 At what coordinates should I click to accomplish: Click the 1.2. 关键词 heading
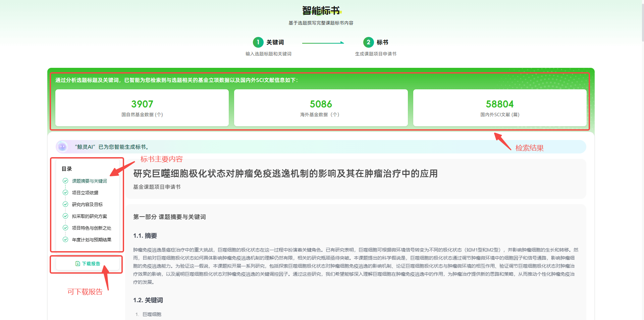(148, 300)
